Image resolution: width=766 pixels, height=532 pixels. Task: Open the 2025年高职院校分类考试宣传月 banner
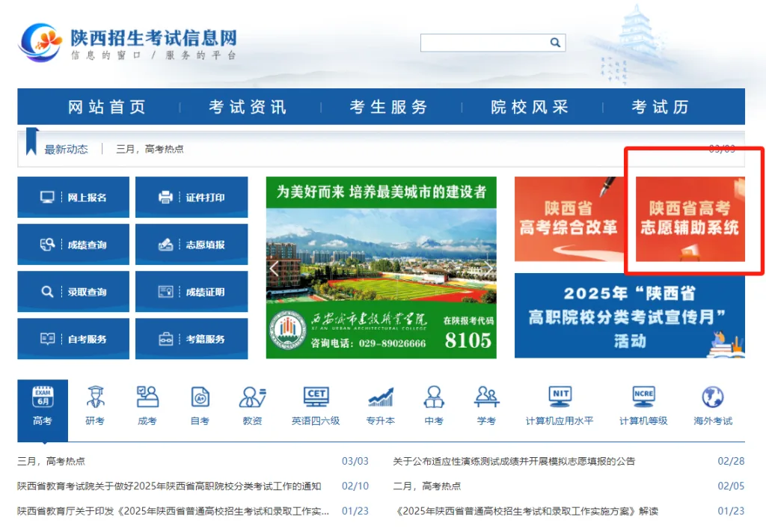(x=630, y=316)
